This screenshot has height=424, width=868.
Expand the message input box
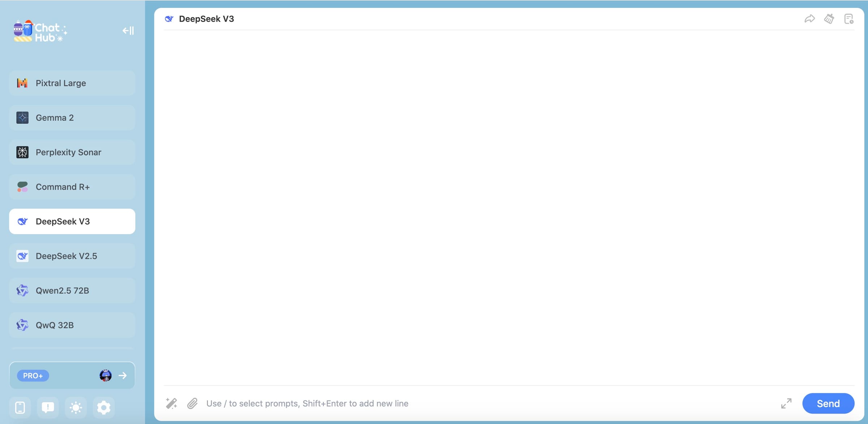pyautogui.click(x=786, y=403)
